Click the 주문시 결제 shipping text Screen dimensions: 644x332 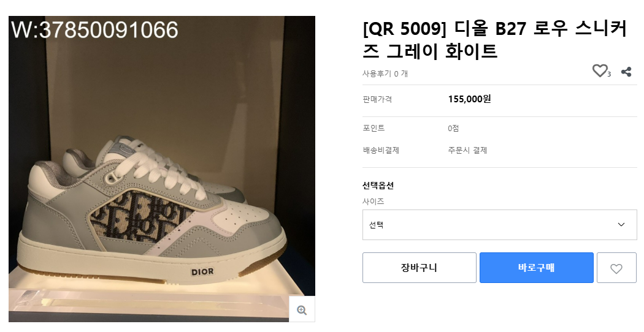[467, 150]
